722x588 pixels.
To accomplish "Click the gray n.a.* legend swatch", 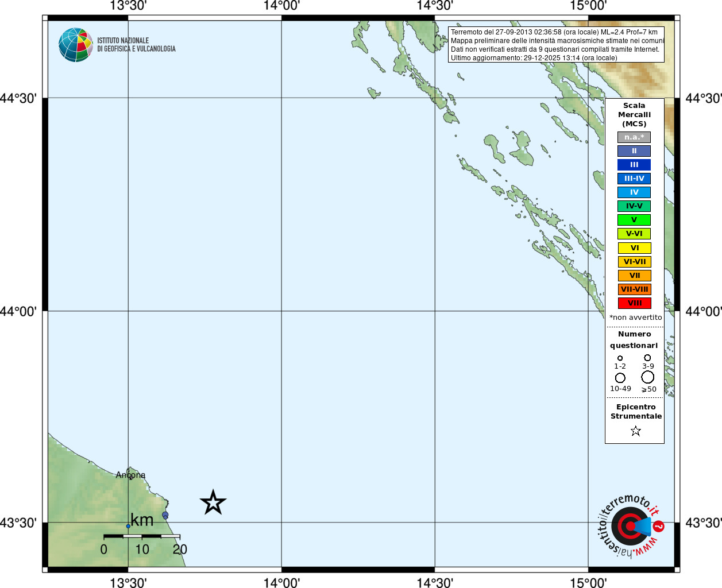I will coord(634,137).
